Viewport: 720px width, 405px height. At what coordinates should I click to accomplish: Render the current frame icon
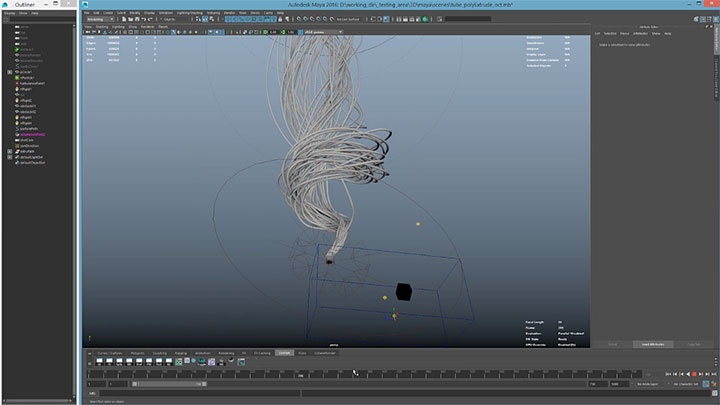pyautogui.click(x=405, y=19)
